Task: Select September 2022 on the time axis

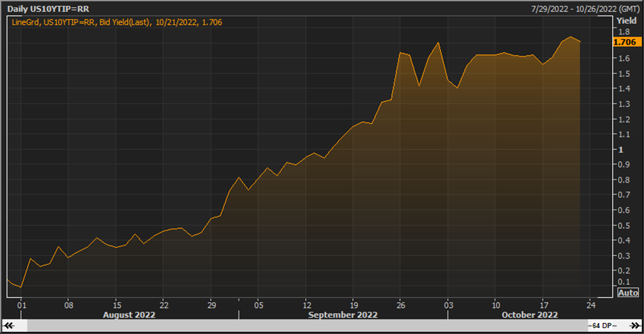Action: (x=343, y=315)
